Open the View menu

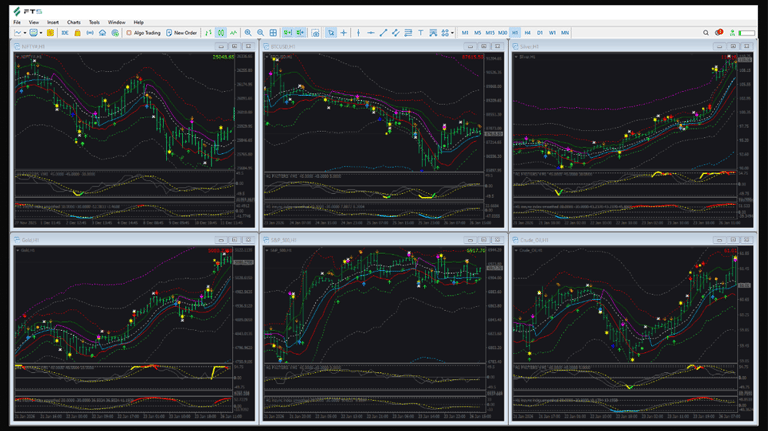pos(33,23)
